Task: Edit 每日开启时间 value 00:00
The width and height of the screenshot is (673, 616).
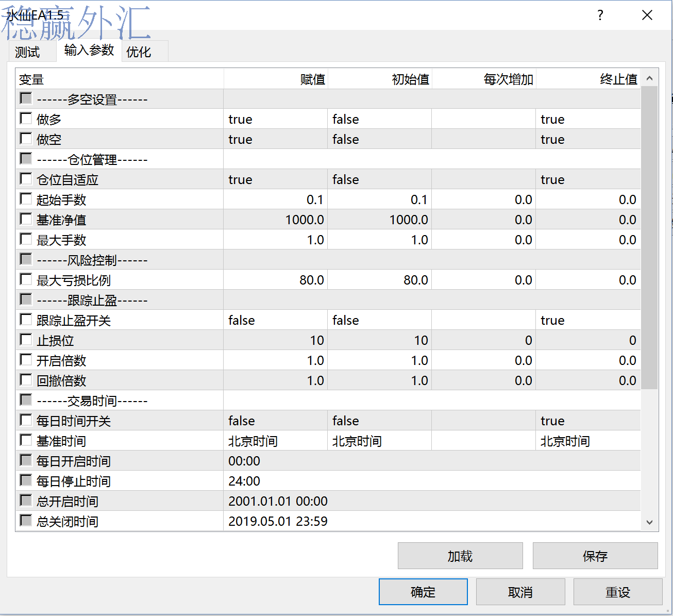Action: coord(432,461)
